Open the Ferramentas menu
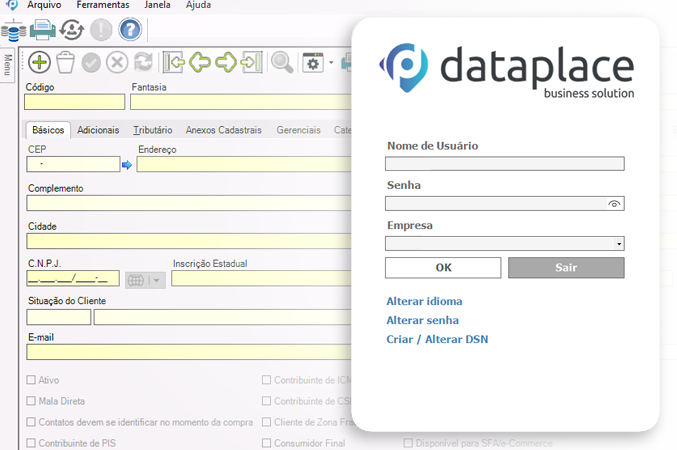 103,5
